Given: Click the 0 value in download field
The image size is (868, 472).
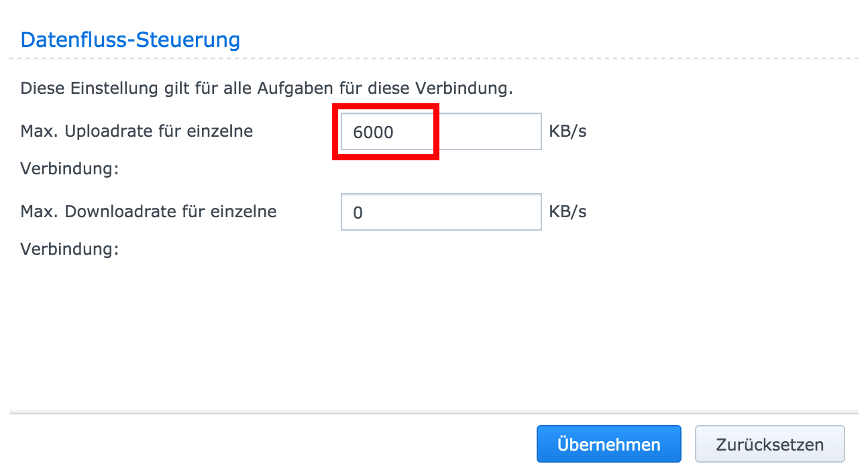Looking at the screenshot, I should pos(358,213).
